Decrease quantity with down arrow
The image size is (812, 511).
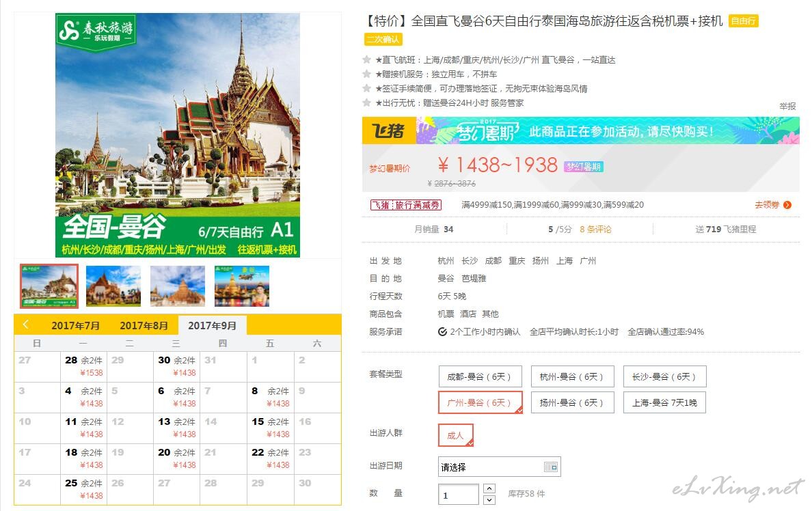(x=489, y=499)
